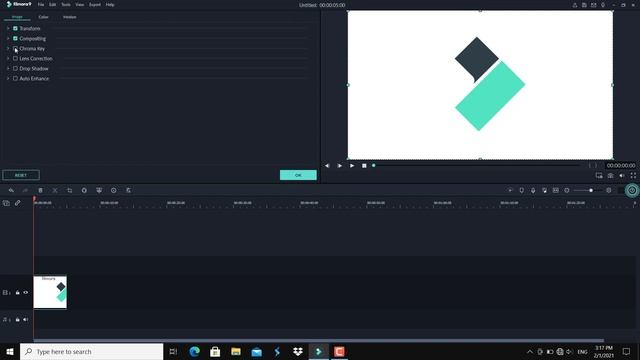The height and width of the screenshot is (360, 640).
Task: Open Task View on the taskbar
Action: pyautogui.click(x=173, y=351)
